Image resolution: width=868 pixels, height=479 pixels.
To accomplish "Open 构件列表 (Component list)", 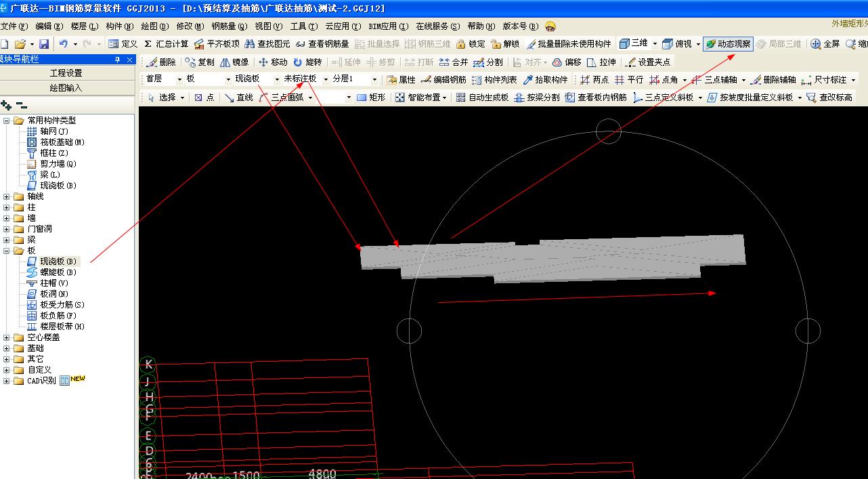I will click(494, 79).
